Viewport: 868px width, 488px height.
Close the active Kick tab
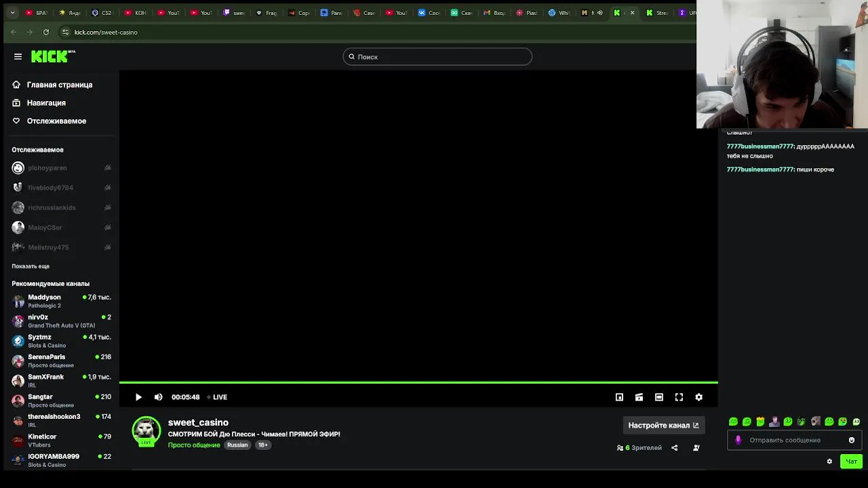632,13
